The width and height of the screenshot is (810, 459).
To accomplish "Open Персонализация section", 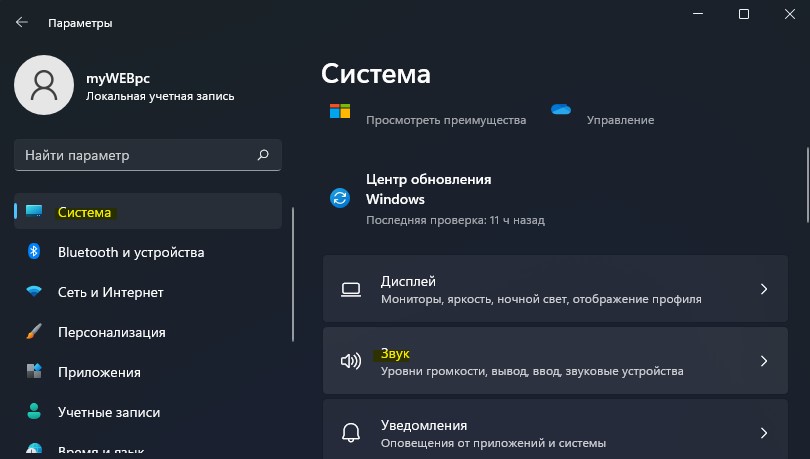I will coord(148,332).
